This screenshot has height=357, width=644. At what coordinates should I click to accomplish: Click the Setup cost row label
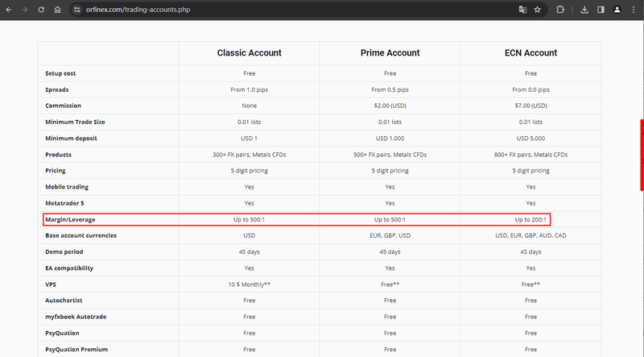pos(60,73)
